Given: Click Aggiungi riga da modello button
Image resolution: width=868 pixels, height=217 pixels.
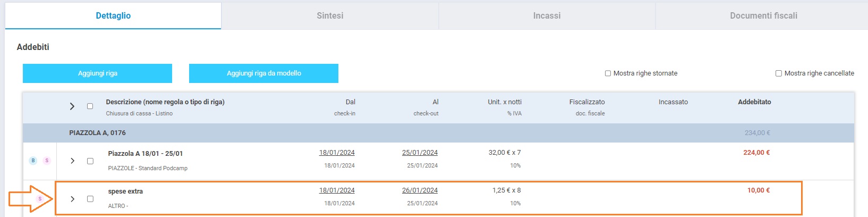Looking at the screenshot, I should [x=263, y=73].
